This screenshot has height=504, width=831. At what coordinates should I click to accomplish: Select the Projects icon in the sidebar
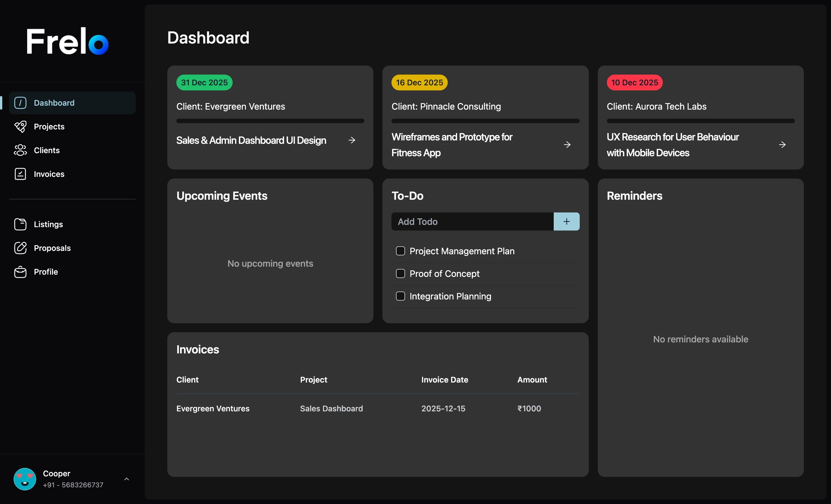point(20,126)
